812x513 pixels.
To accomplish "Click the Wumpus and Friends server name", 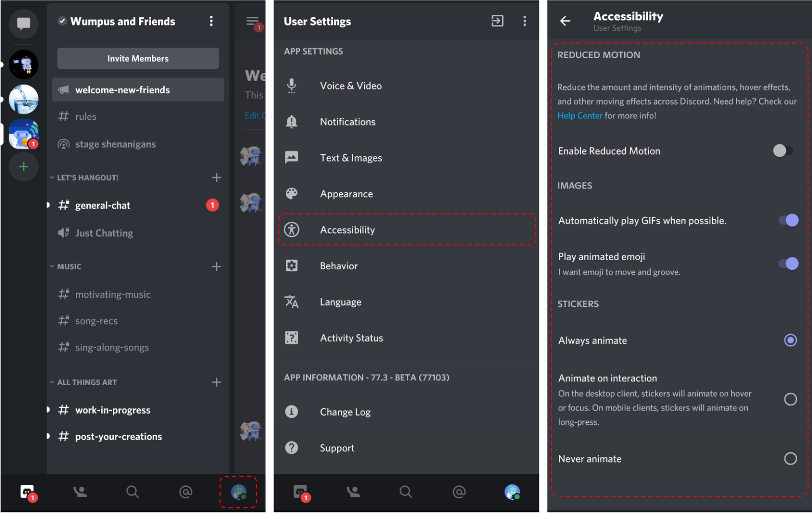I will click(122, 21).
